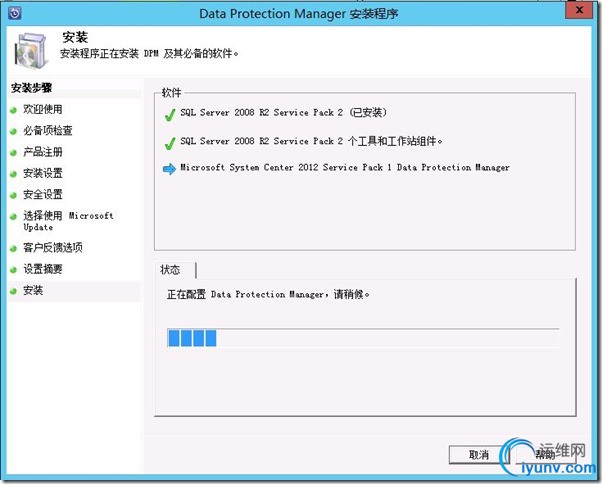Click green checkmark for SQL Server (已安装)

point(169,114)
